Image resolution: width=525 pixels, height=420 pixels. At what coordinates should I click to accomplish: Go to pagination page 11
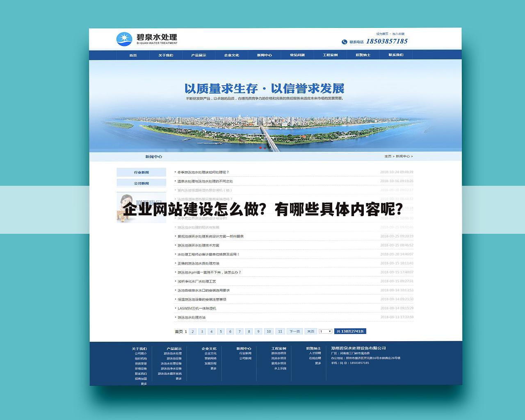[280, 331]
